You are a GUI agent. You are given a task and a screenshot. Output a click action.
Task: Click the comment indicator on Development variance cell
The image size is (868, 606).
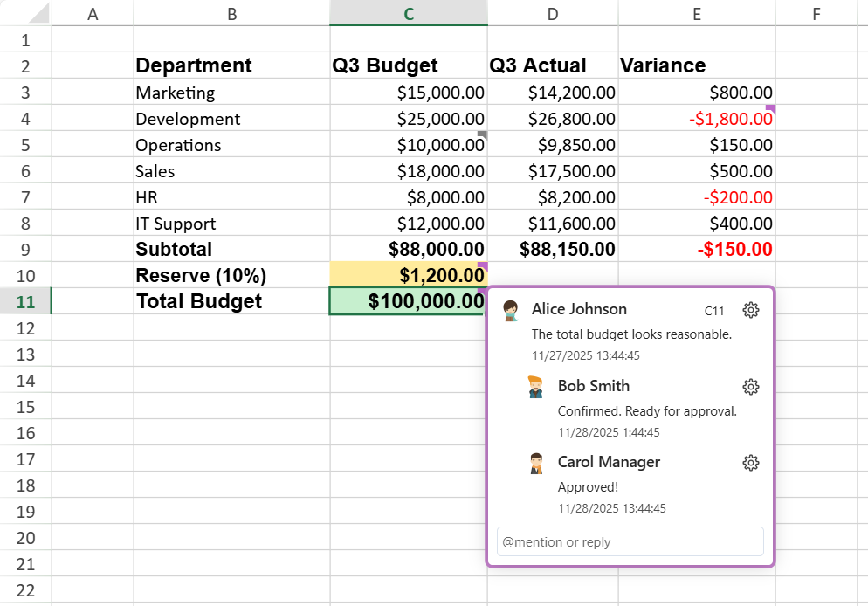click(770, 108)
